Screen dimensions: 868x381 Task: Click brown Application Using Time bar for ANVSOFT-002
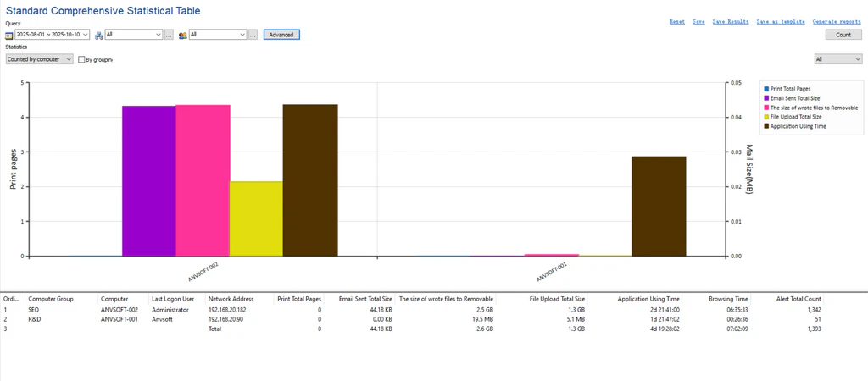(310, 180)
